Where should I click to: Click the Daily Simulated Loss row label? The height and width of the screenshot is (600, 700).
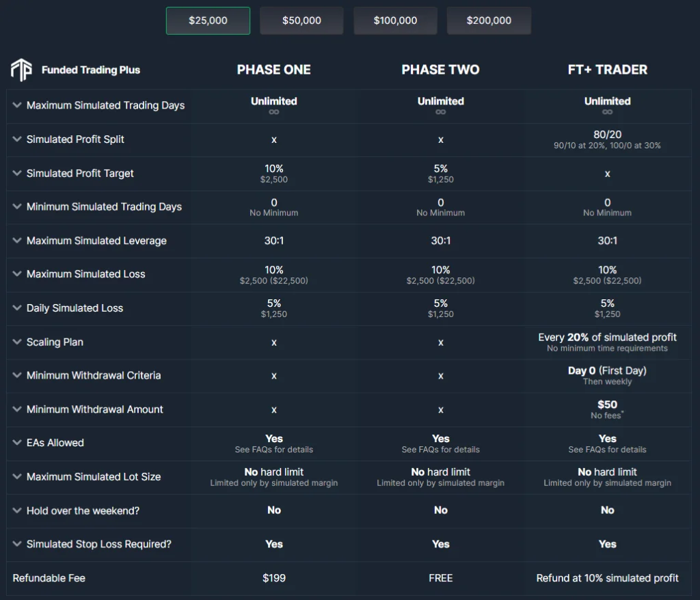tap(75, 308)
